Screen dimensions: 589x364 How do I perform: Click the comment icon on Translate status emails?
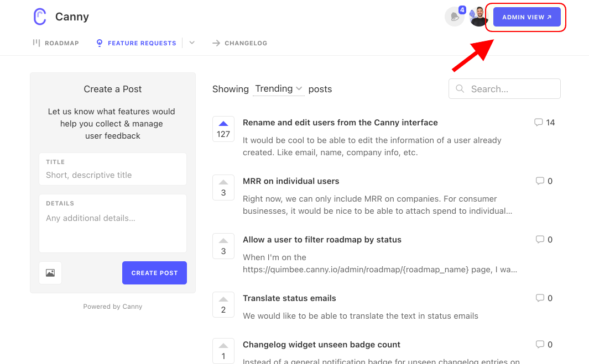540,298
